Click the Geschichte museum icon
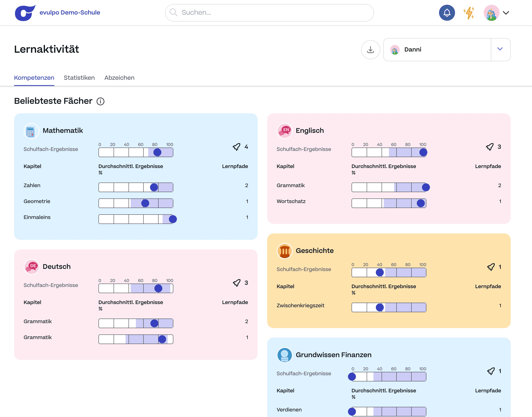 pyautogui.click(x=284, y=251)
